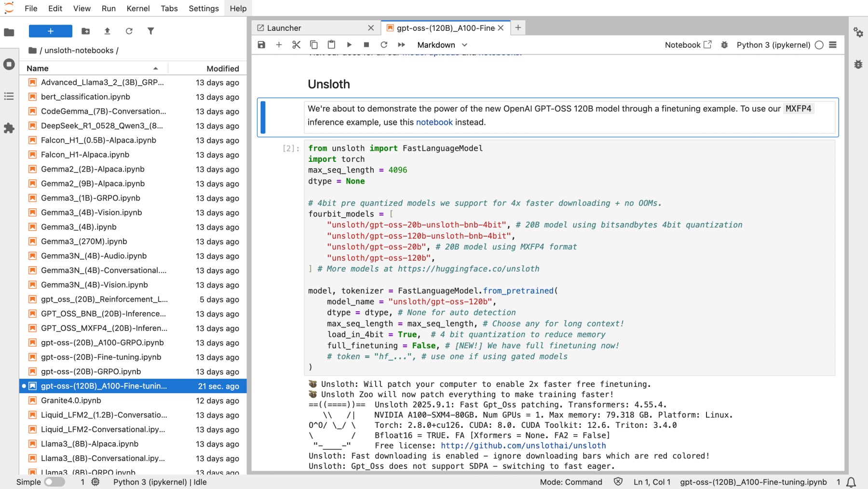Create a new folder in the file browser
The height and width of the screenshot is (489, 868).
[x=86, y=31]
